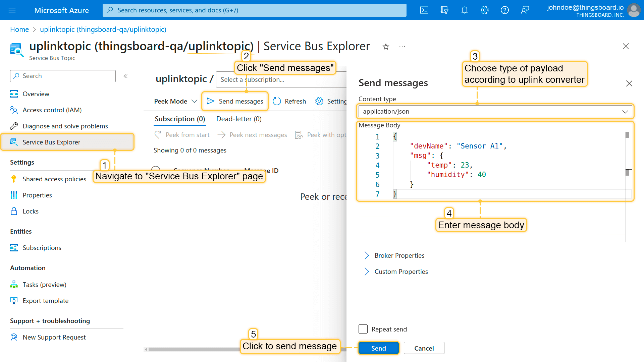The height and width of the screenshot is (362, 644).
Task: Select the message list radio button
Action: tap(156, 169)
